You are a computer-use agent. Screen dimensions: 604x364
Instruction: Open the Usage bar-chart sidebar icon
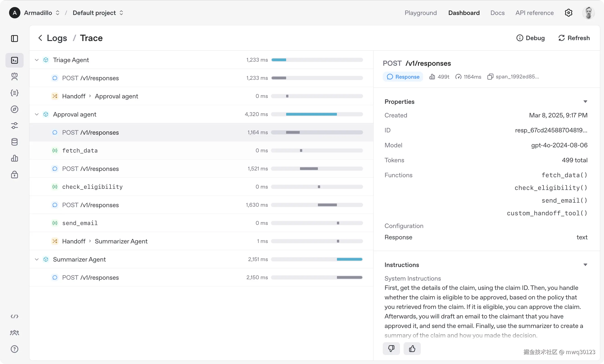(15, 158)
